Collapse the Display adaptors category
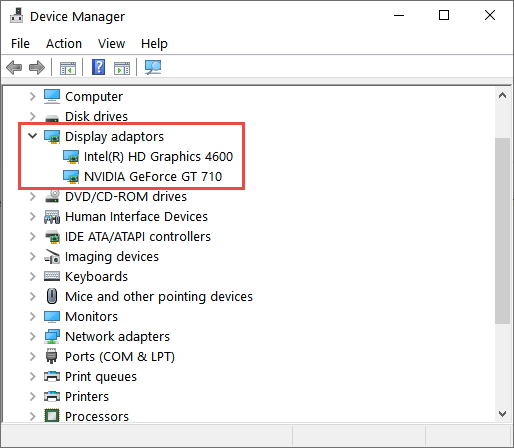The width and height of the screenshot is (514, 448). coord(32,136)
